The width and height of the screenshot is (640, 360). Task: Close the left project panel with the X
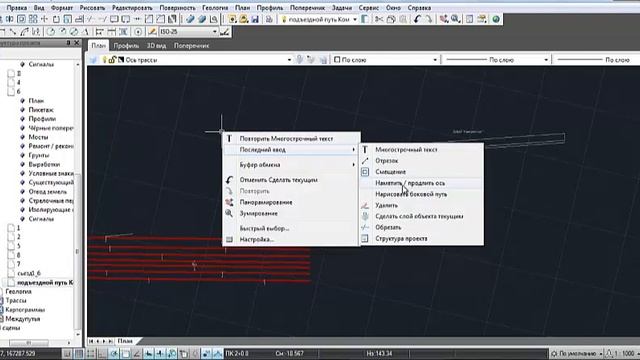coord(76,42)
